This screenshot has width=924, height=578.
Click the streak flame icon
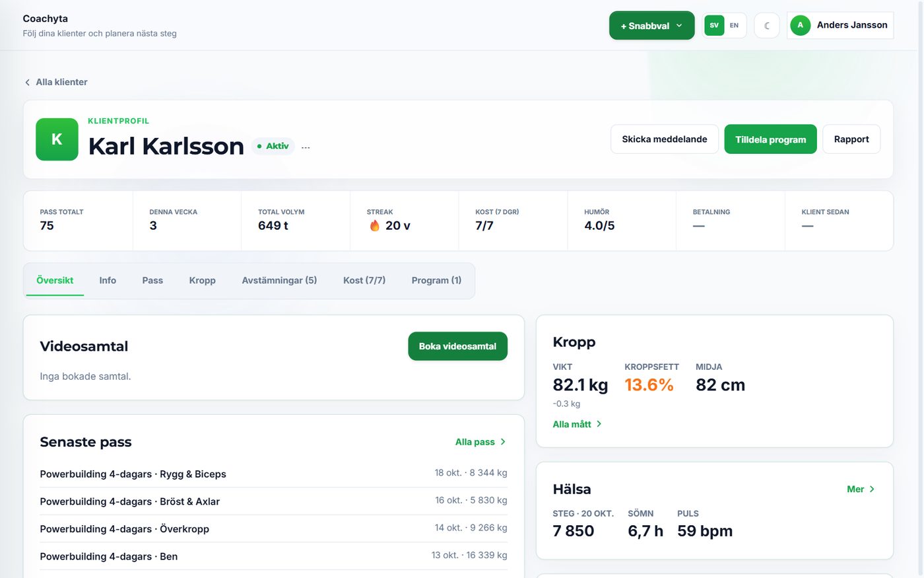tap(375, 226)
